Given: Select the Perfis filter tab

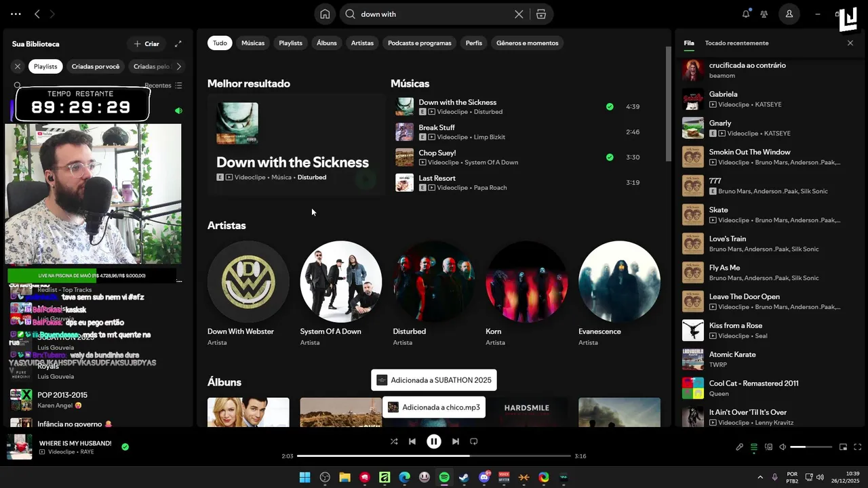Looking at the screenshot, I should coord(474,43).
